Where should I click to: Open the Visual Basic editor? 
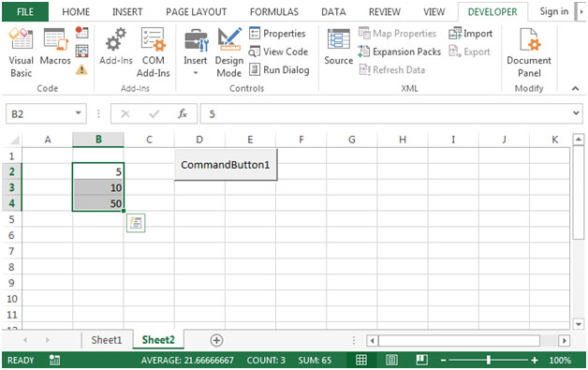21,52
